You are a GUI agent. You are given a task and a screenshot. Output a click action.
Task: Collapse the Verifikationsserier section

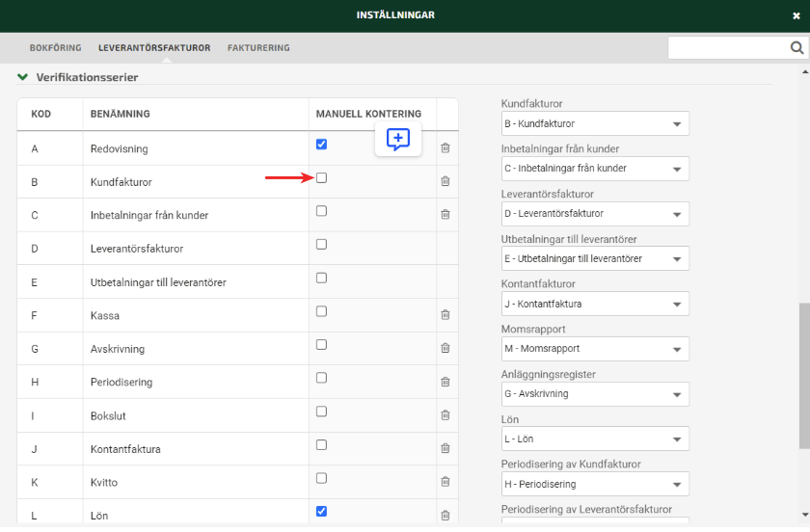[x=22, y=77]
